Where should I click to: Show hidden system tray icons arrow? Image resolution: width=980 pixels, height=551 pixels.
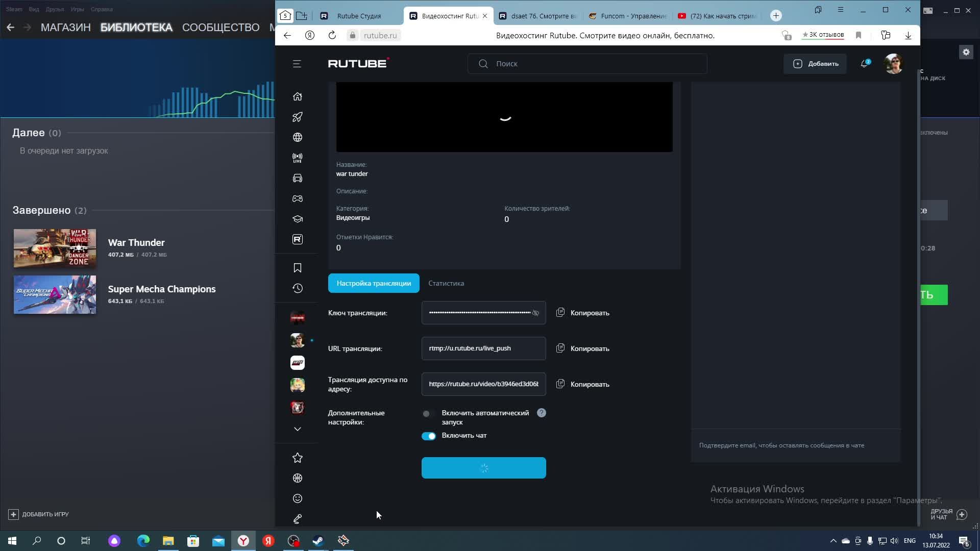pos(834,541)
